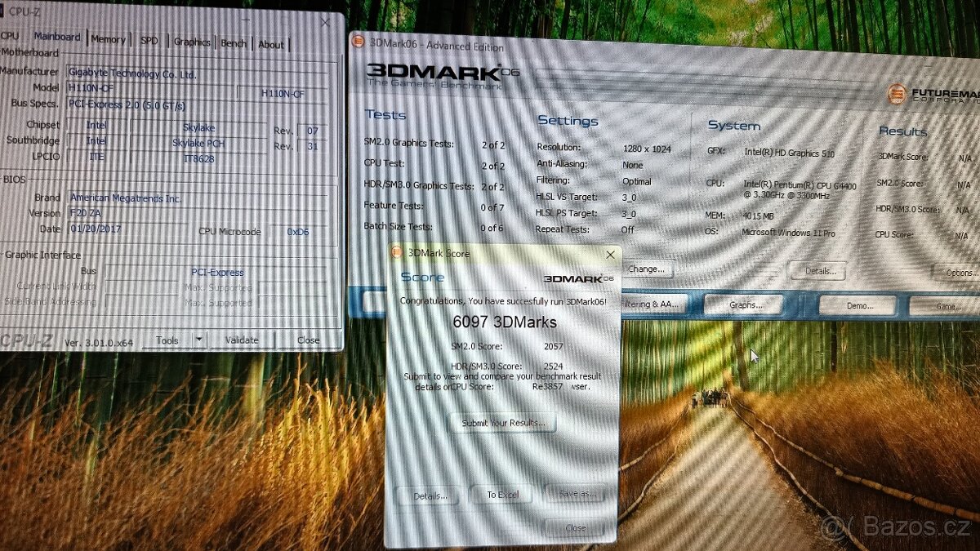Click the Futuremark logo in 3DMark06
This screenshot has width=980, height=551.
click(x=934, y=95)
